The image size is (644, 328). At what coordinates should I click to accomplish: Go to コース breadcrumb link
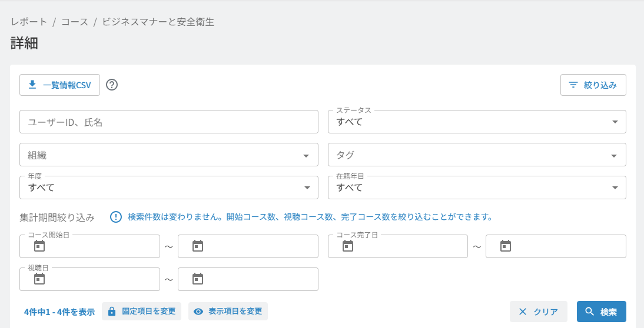pos(74,22)
